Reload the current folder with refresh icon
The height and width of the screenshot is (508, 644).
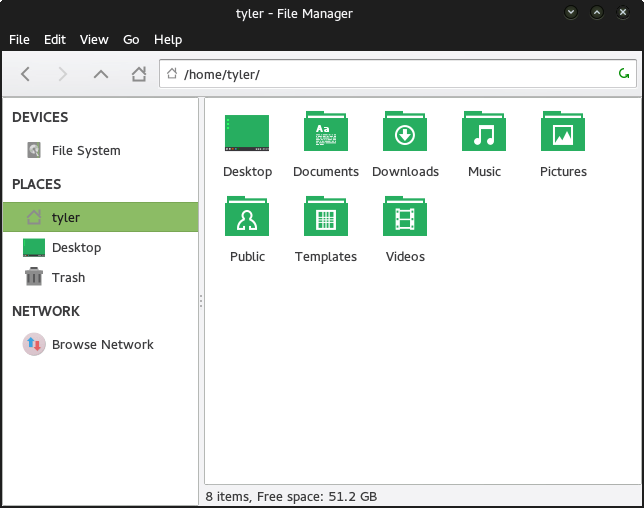pos(624,74)
